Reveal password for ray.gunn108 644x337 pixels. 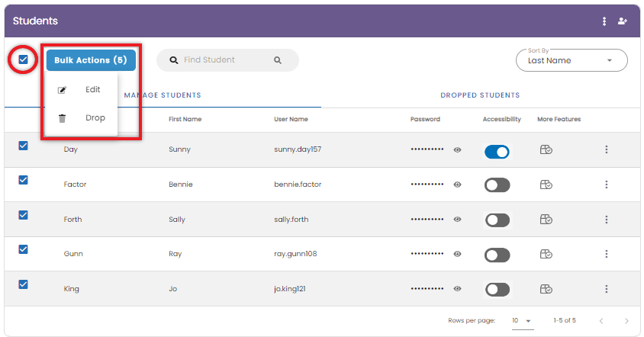coord(457,254)
